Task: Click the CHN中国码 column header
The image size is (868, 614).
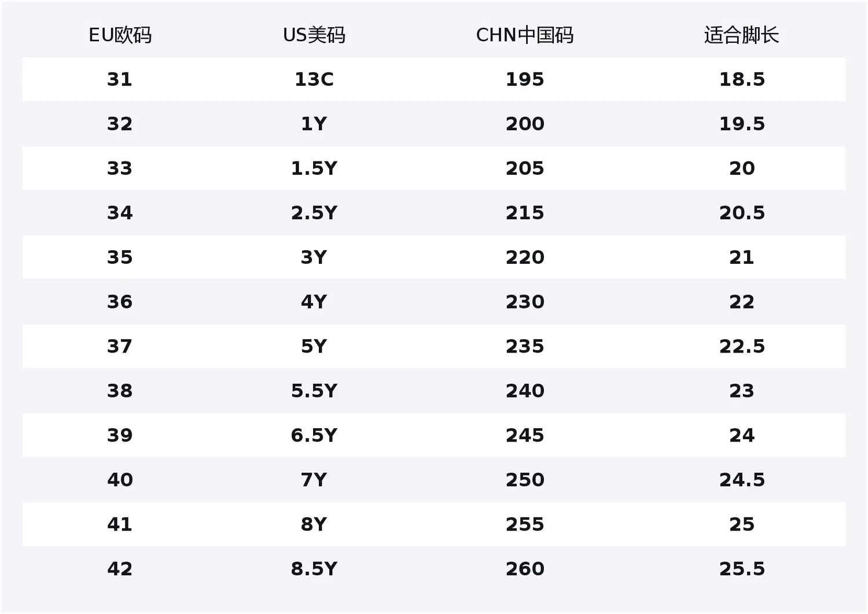Action: coord(525,35)
